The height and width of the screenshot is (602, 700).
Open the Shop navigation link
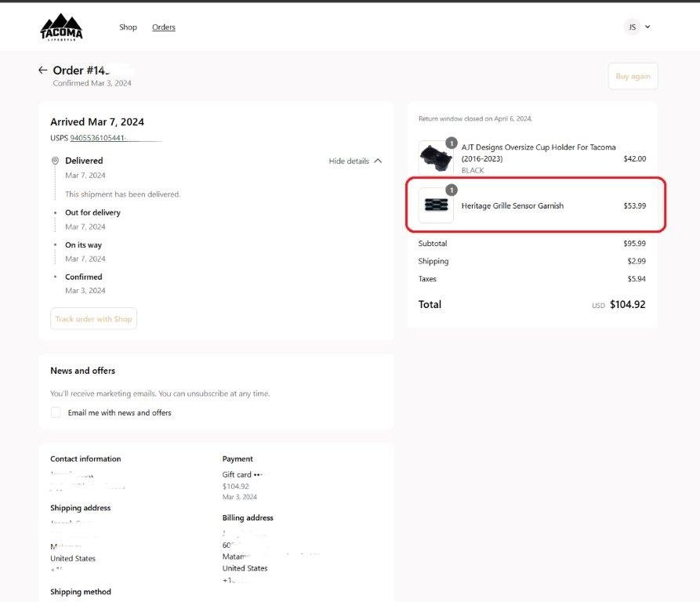tap(128, 27)
